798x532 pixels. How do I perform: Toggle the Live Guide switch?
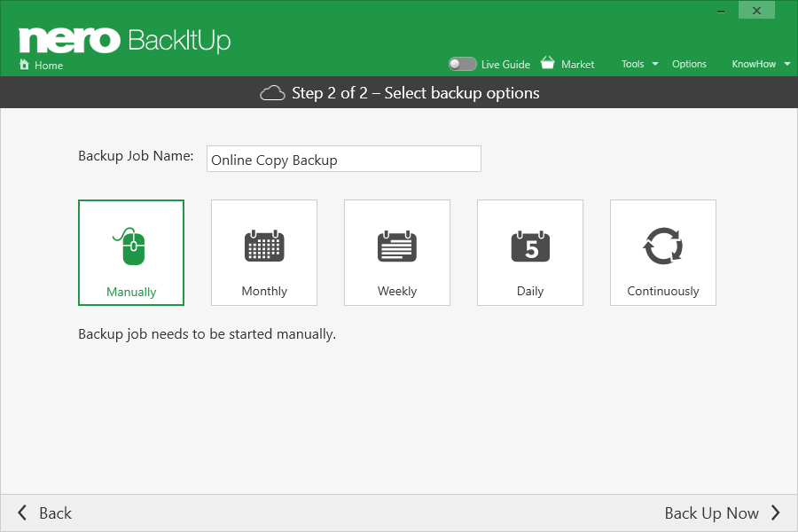(x=462, y=64)
